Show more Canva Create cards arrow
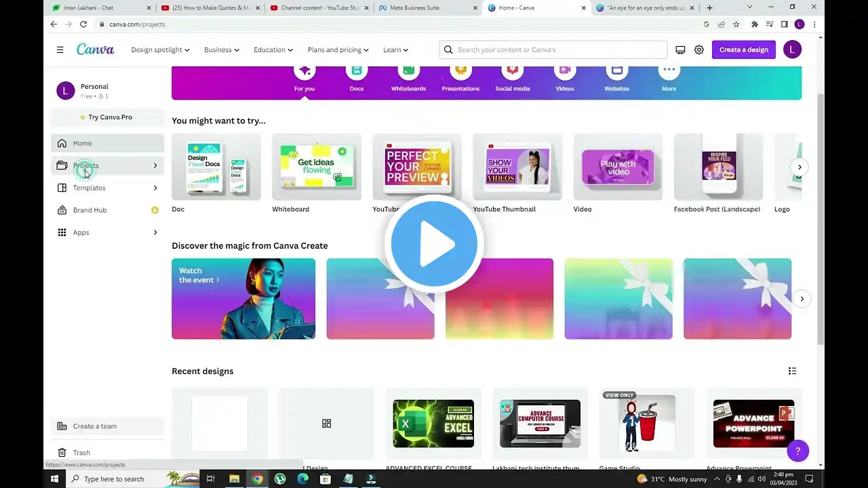The height and width of the screenshot is (488, 868). pyautogui.click(x=802, y=299)
